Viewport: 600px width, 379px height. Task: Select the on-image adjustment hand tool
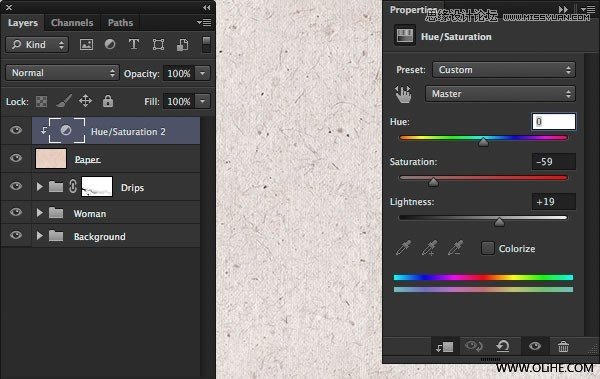coord(403,94)
